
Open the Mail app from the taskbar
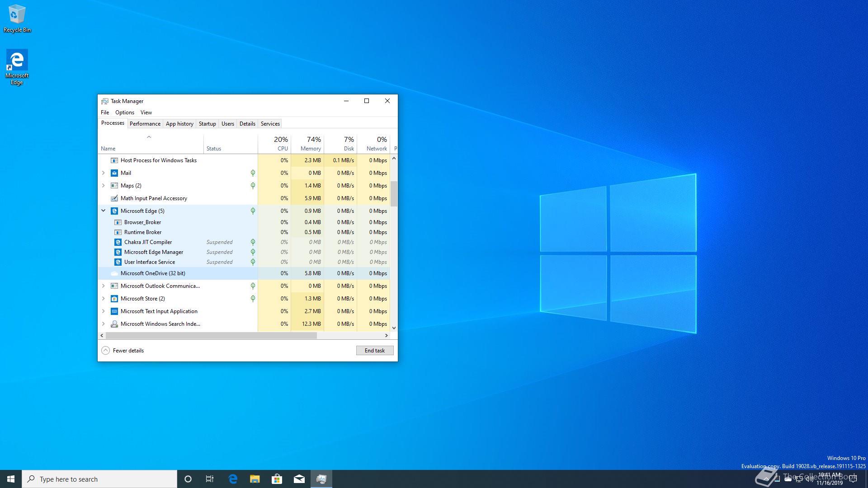click(299, 479)
